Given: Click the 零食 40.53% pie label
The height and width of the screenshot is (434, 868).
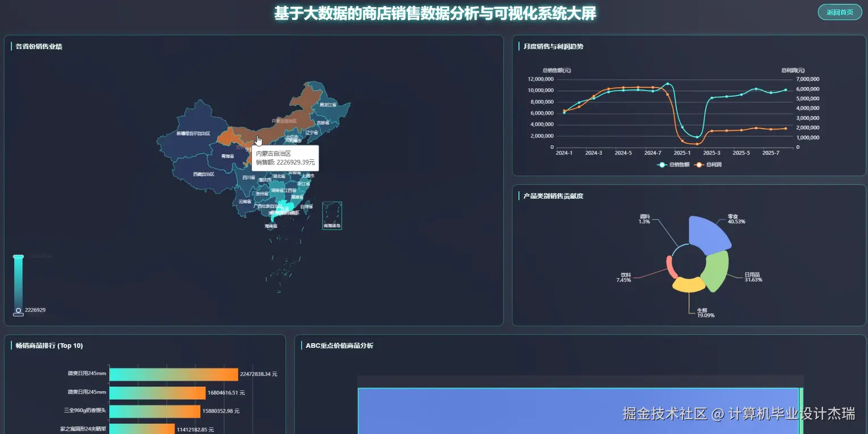Looking at the screenshot, I should 736,218.
